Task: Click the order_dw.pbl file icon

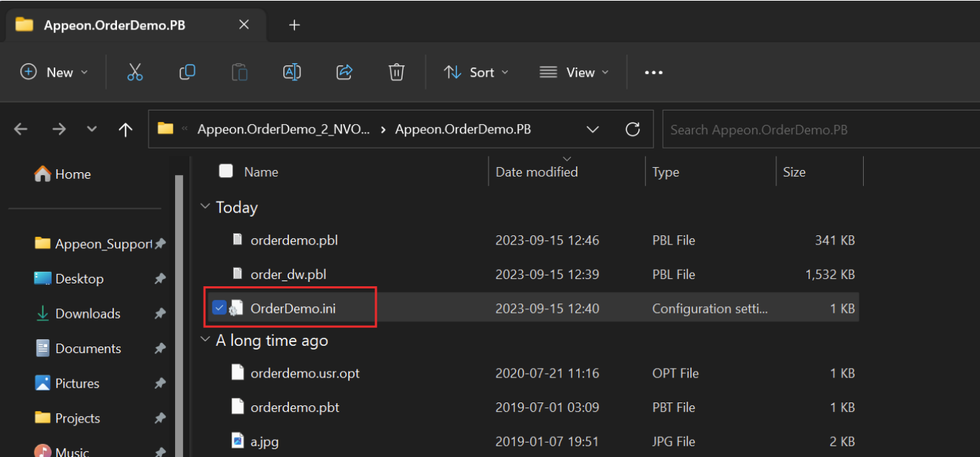Action: tap(237, 273)
